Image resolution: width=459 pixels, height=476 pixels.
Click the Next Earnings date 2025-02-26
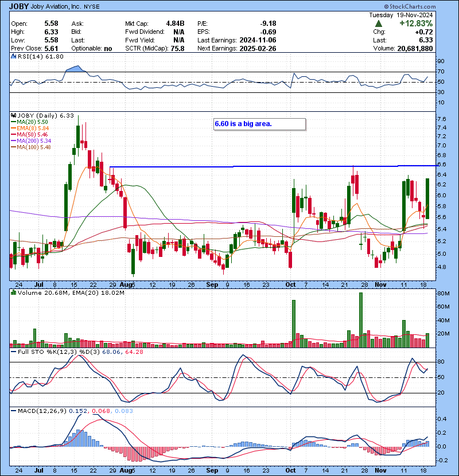[258, 48]
